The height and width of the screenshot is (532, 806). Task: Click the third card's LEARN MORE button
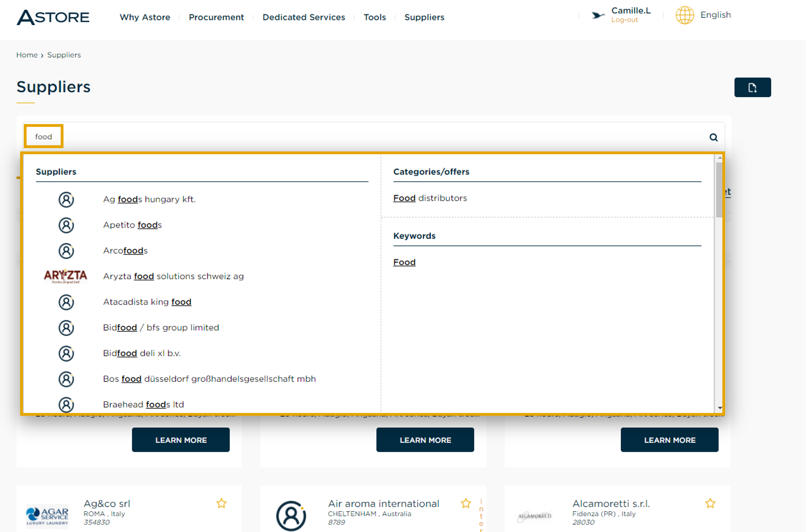(670, 440)
